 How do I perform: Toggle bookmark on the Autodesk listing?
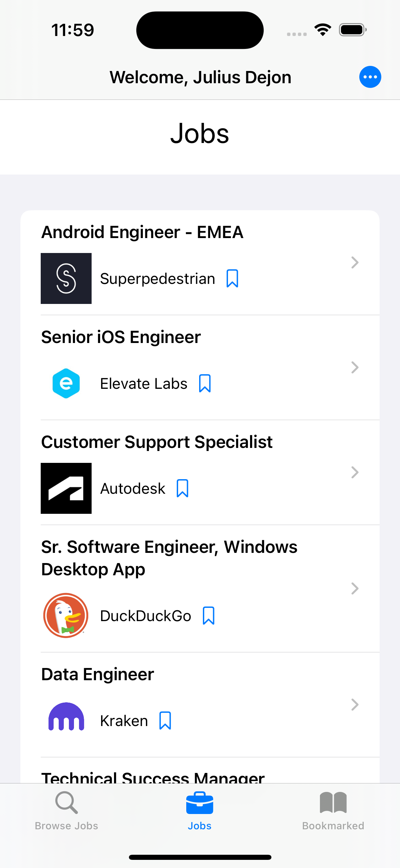coord(183,488)
